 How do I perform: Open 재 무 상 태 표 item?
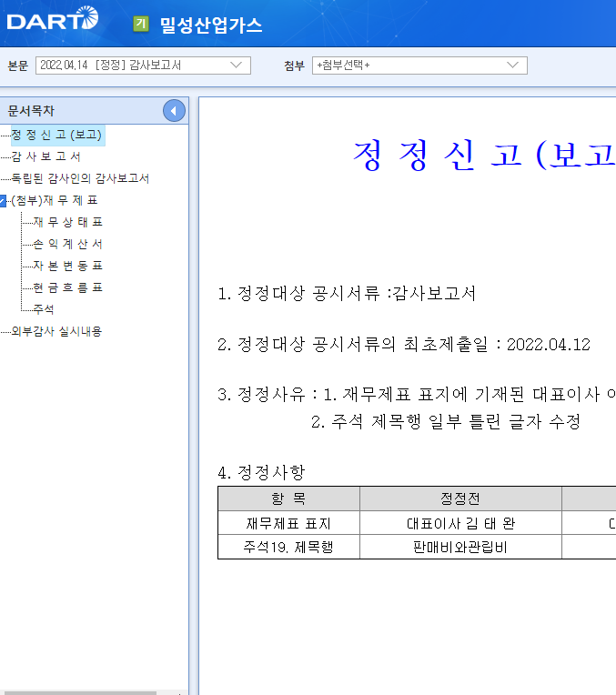(68, 222)
